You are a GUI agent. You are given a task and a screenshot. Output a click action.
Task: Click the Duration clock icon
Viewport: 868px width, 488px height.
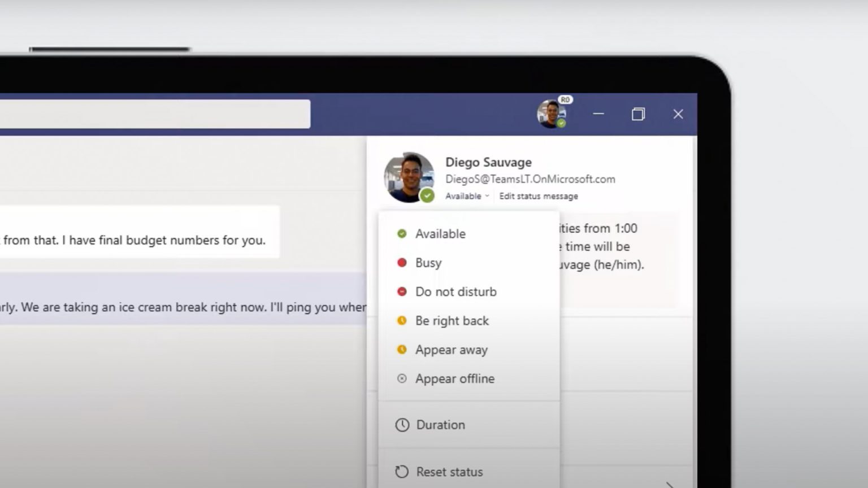click(402, 425)
